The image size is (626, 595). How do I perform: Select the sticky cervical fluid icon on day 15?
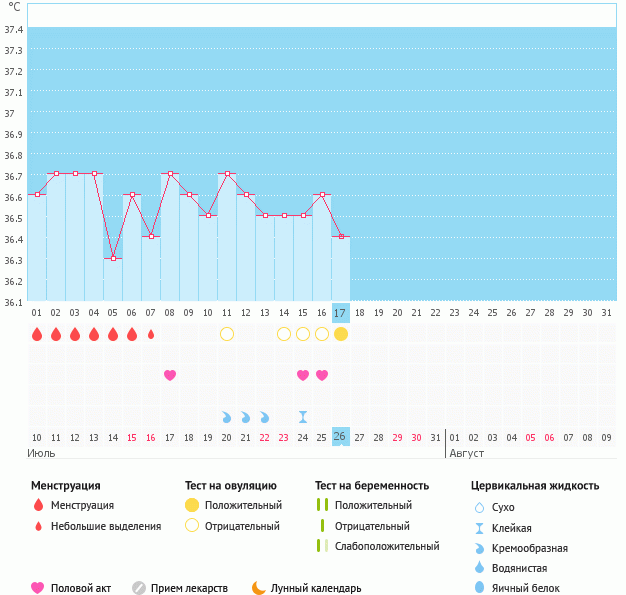pyautogui.click(x=303, y=416)
